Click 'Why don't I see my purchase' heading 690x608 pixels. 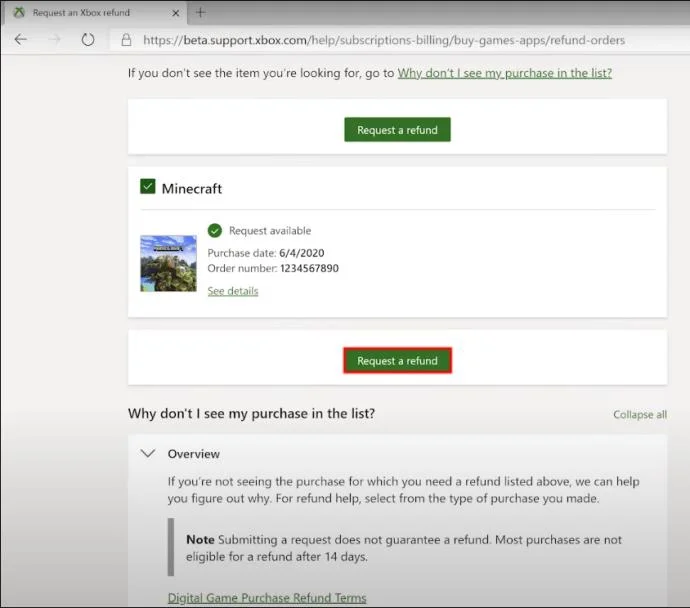(x=251, y=414)
